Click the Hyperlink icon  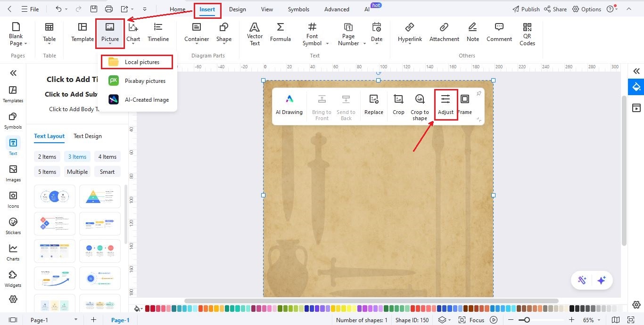point(410,27)
